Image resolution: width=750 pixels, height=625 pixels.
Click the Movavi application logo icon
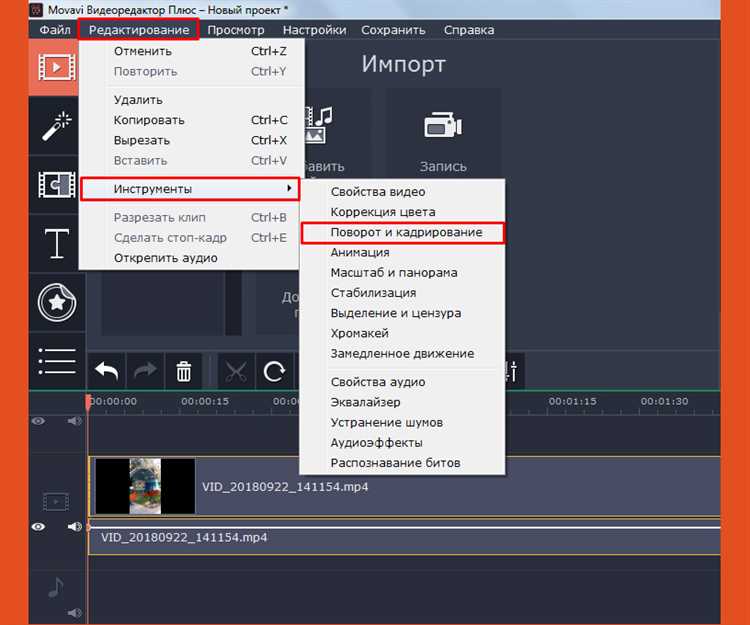[x=36, y=10]
